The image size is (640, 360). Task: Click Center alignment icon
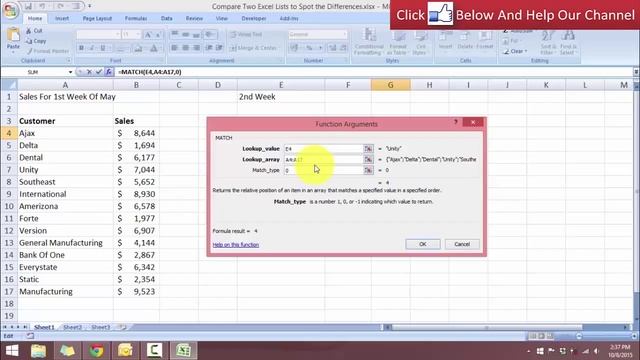(185, 48)
